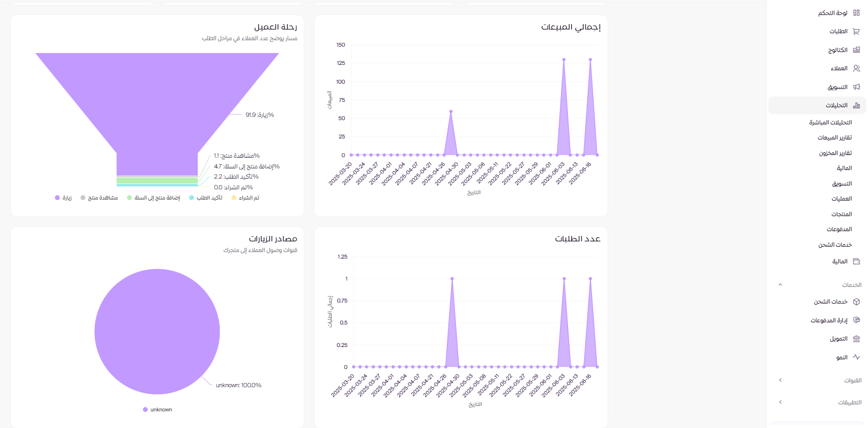Go to التحليلات المباشرة link
868x428 pixels.
tap(830, 123)
